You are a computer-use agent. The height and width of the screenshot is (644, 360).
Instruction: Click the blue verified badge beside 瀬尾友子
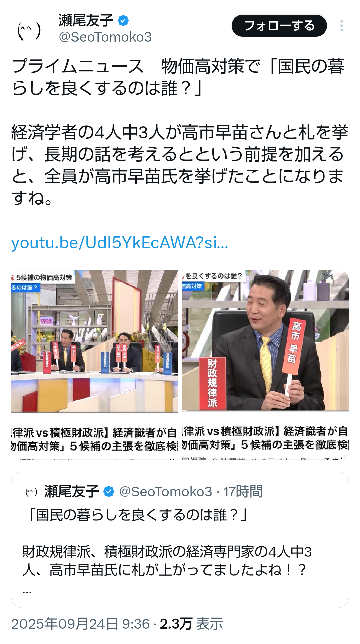pos(123,21)
